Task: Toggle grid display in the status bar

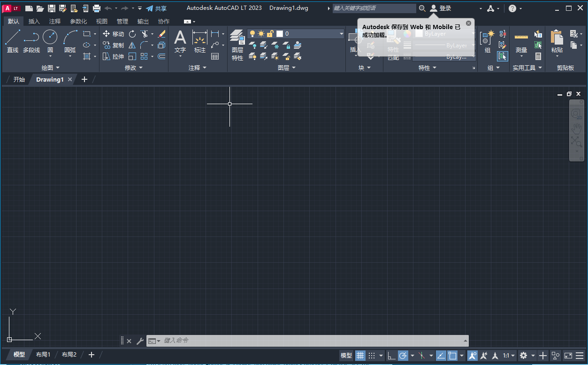Action: pyautogui.click(x=359, y=355)
